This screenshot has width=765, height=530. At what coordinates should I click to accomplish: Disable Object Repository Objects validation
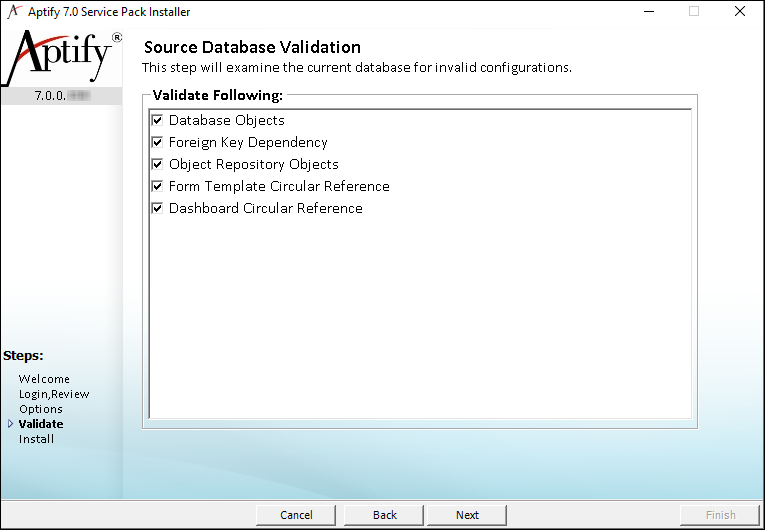click(x=157, y=164)
